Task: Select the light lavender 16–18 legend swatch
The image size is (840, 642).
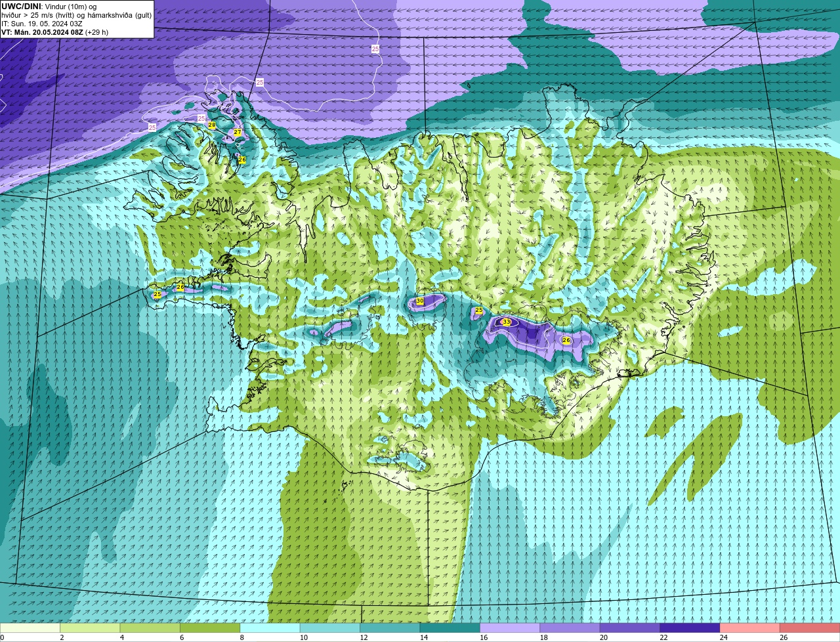Action: pos(511,628)
